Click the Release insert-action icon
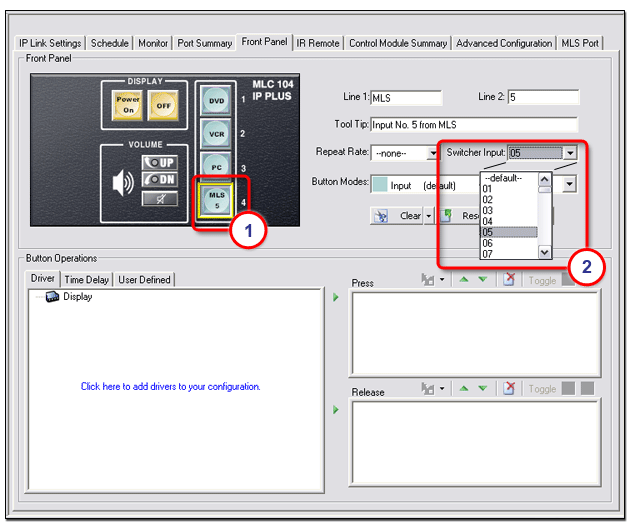630x526 pixels. [x=428, y=388]
